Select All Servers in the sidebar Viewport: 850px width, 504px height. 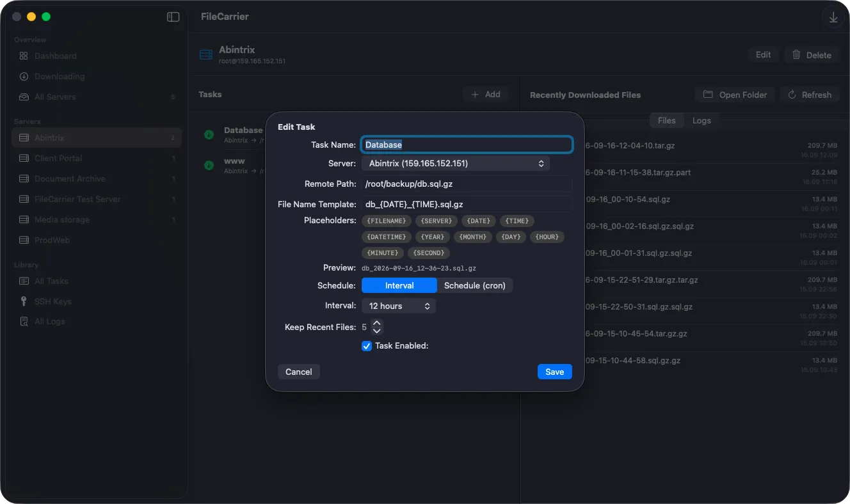(97, 97)
